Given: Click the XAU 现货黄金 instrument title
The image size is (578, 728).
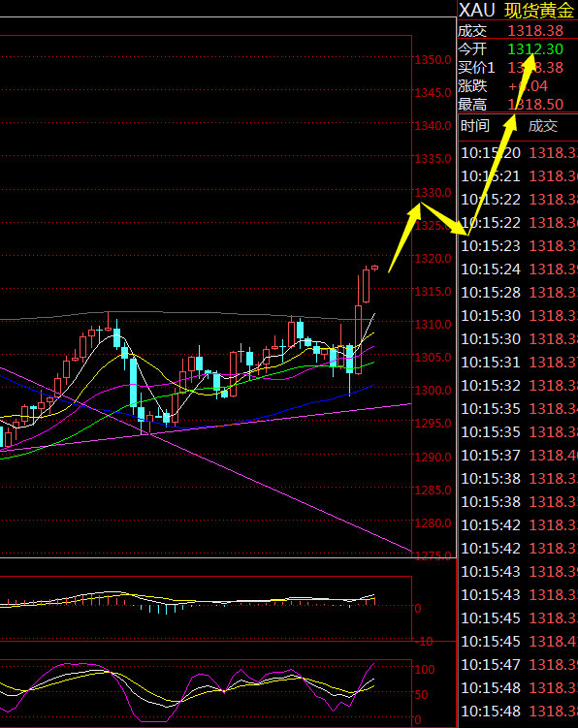Looking at the screenshot, I should pyautogui.click(x=517, y=11).
